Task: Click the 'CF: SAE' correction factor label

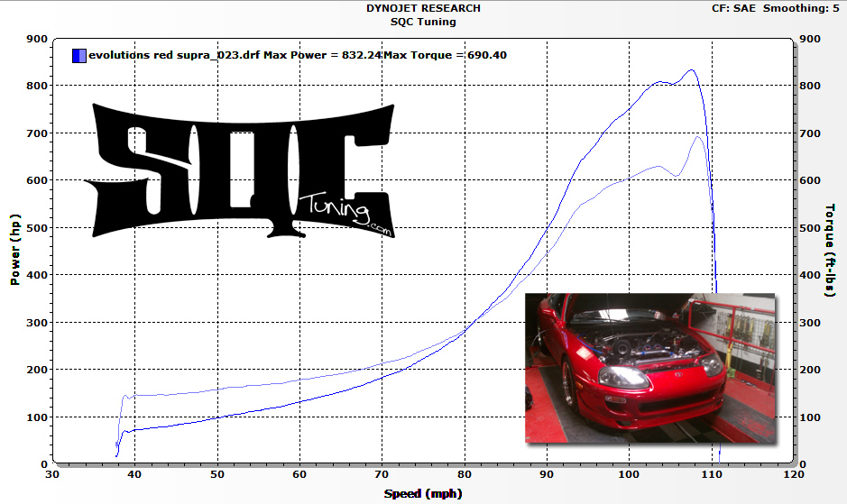Action: [733, 8]
